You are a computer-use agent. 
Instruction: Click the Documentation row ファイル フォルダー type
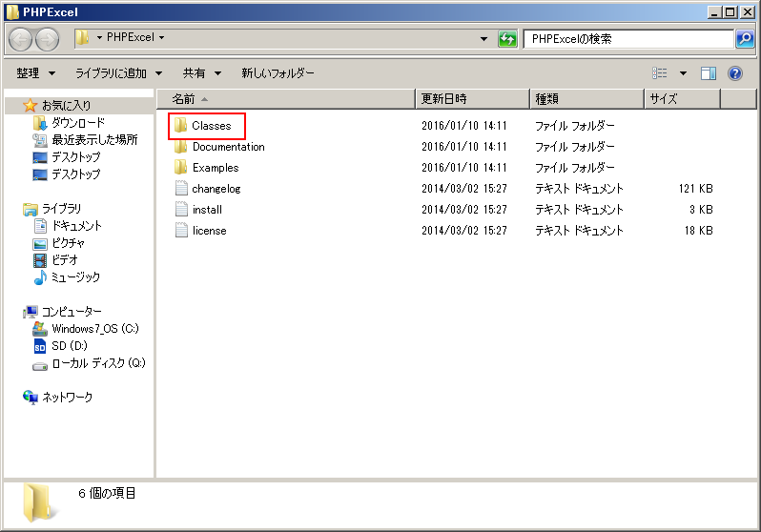pyautogui.click(x=575, y=147)
